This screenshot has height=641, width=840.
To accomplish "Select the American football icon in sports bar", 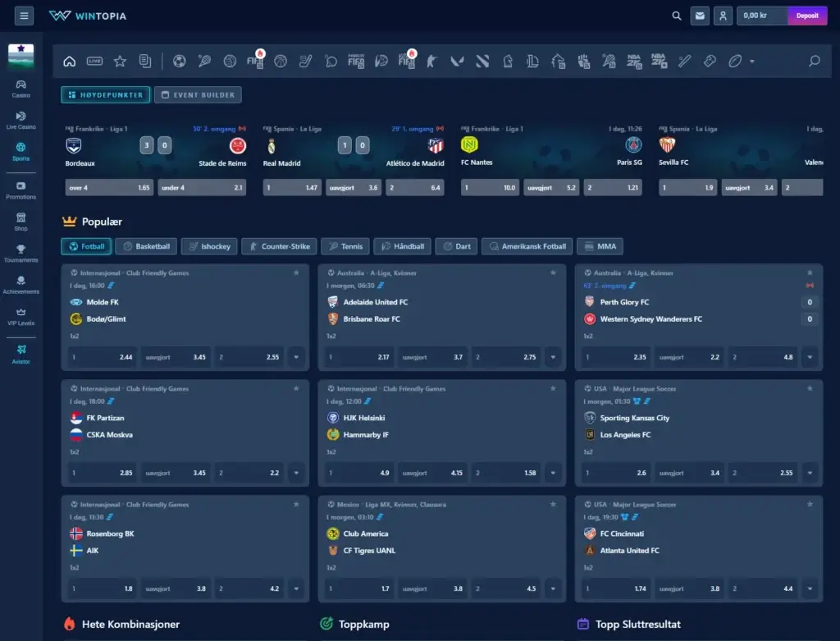I will pos(735,61).
